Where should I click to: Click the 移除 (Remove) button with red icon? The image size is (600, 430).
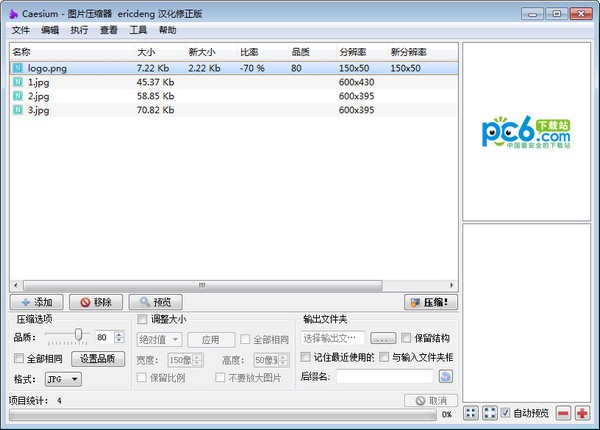coord(95,302)
